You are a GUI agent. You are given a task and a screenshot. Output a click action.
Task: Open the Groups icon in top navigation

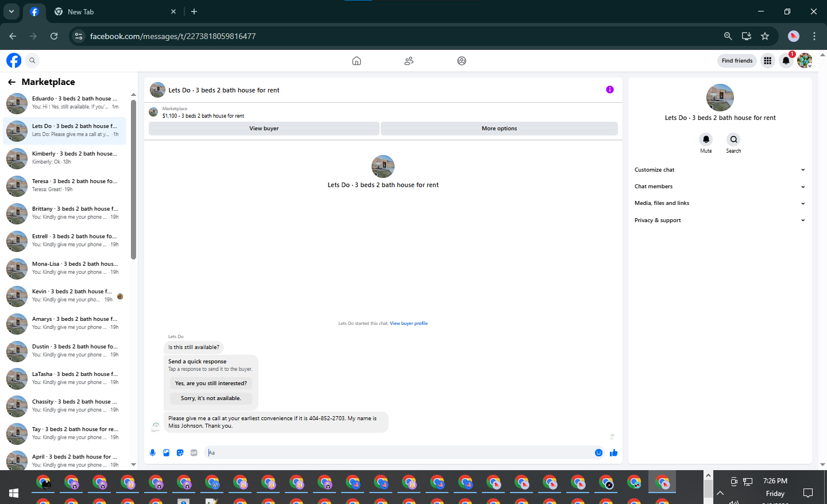[462, 61]
